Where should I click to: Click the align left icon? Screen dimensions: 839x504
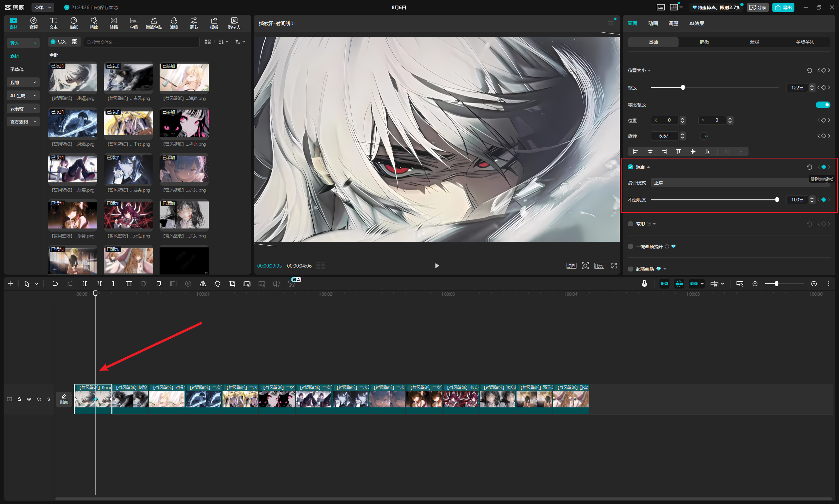point(635,152)
